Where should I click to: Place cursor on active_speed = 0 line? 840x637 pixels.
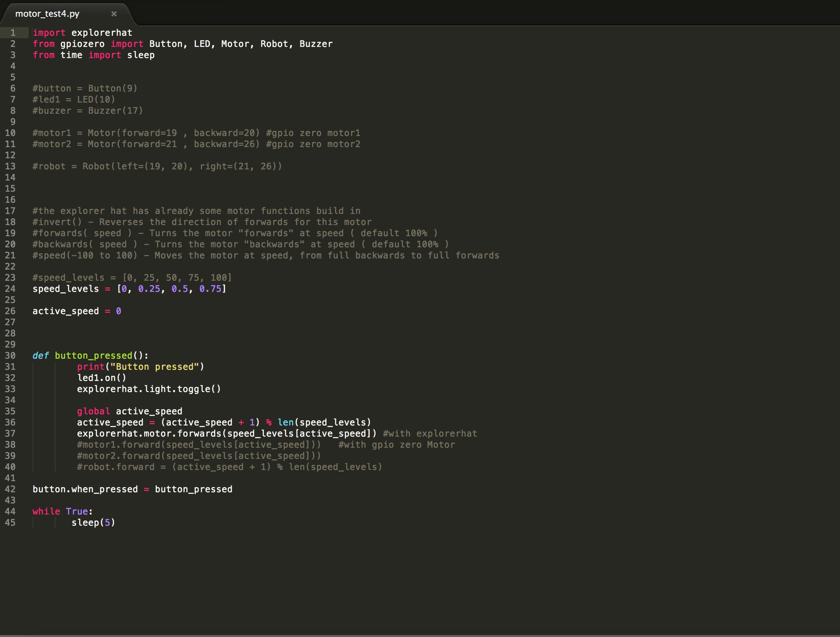77,311
